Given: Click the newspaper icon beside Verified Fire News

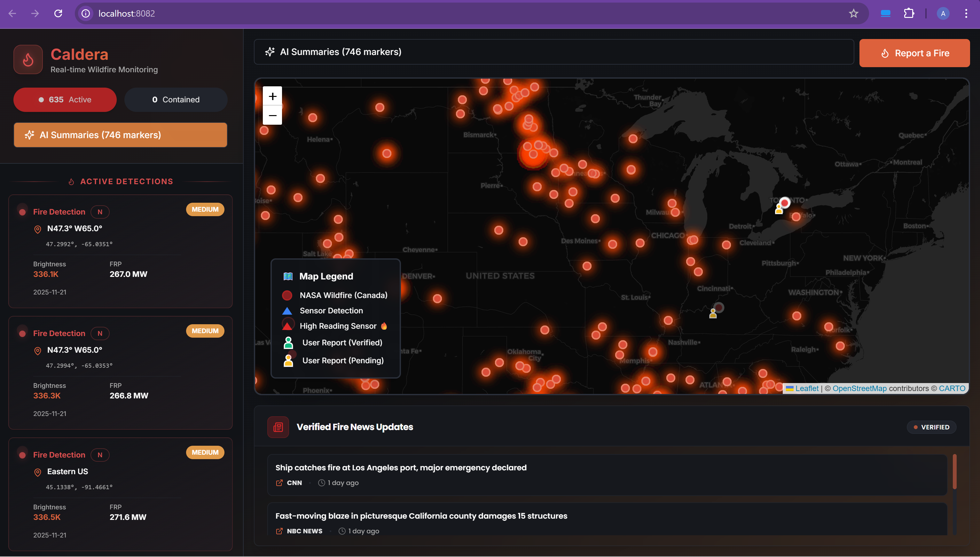Looking at the screenshot, I should click(278, 427).
